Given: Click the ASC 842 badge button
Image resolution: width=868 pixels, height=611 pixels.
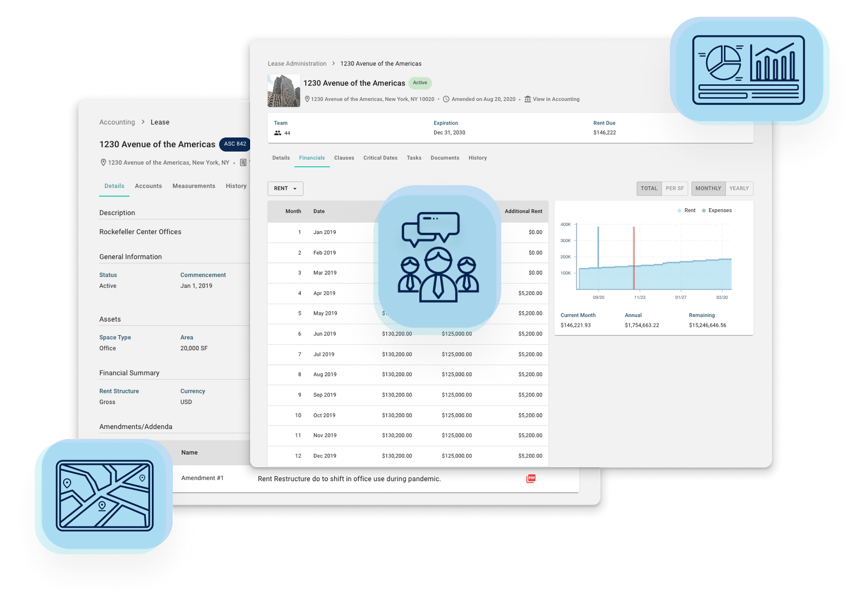Looking at the screenshot, I should 234,144.
